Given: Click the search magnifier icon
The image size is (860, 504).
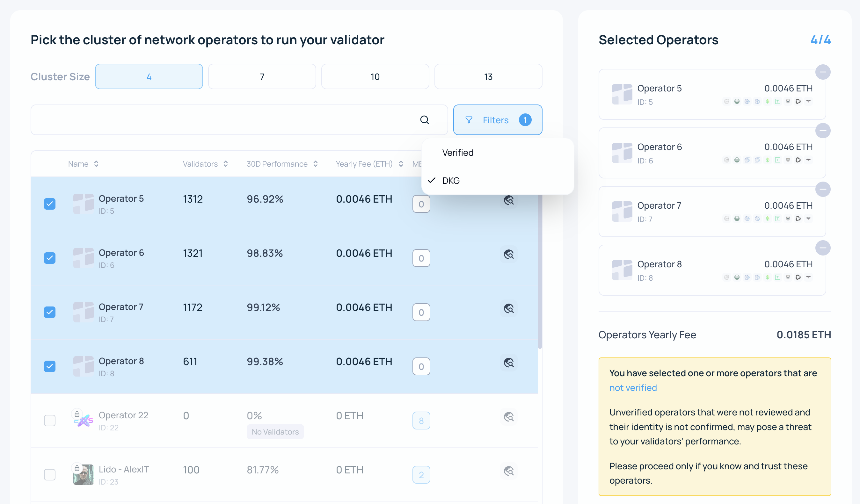Looking at the screenshot, I should pos(424,120).
